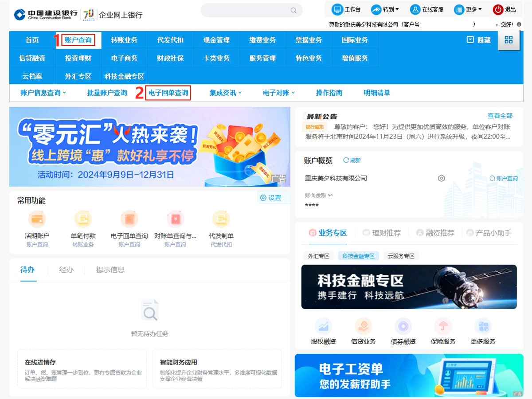Viewport: 532px width, 399px height.
Task: Click the 刷新 refresh icon in 账户概览
Action: [346, 160]
